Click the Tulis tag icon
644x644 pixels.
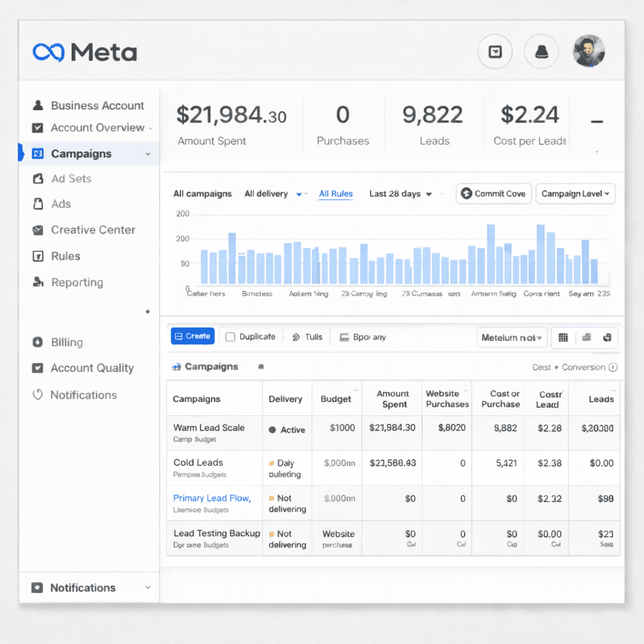point(296,337)
